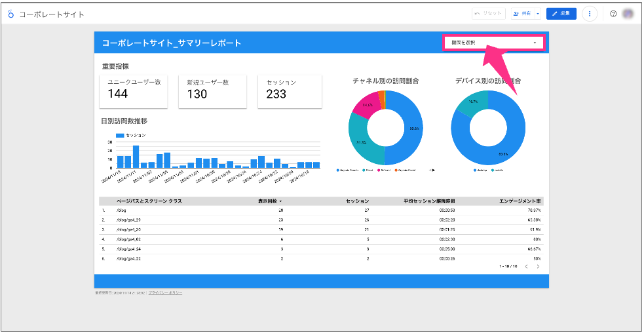Click the コーポレートサイト_サマリーレポート header text
The height and width of the screenshot is (335, 644).
click(171, 43)
